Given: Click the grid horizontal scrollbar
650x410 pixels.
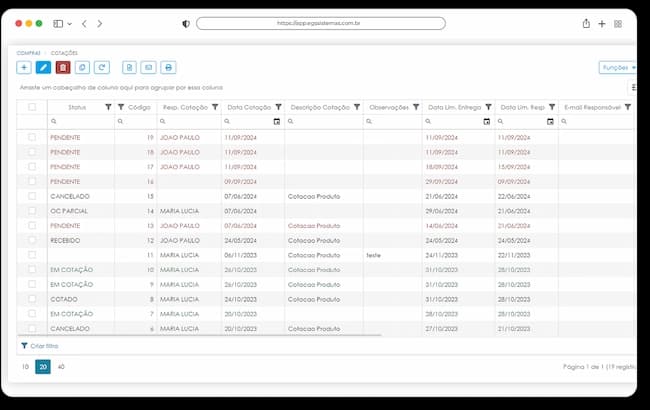Looking at the screenshot, I should coord(199,335).
